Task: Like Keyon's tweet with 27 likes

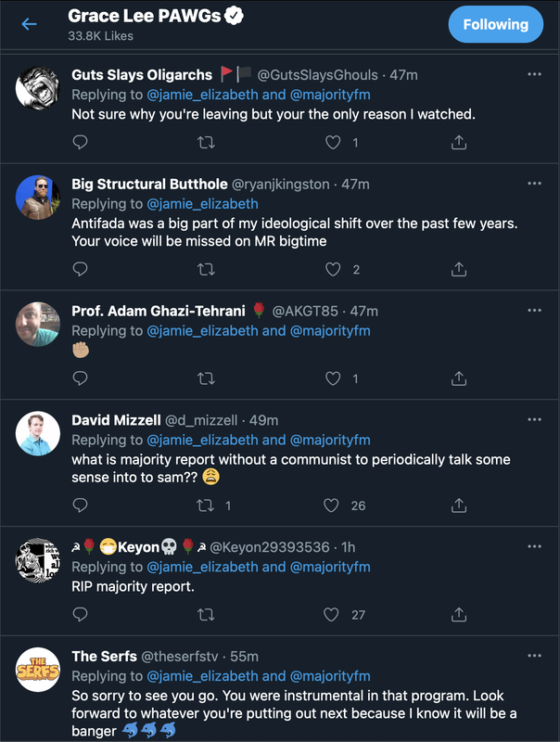Action: (x=332, y=614)
